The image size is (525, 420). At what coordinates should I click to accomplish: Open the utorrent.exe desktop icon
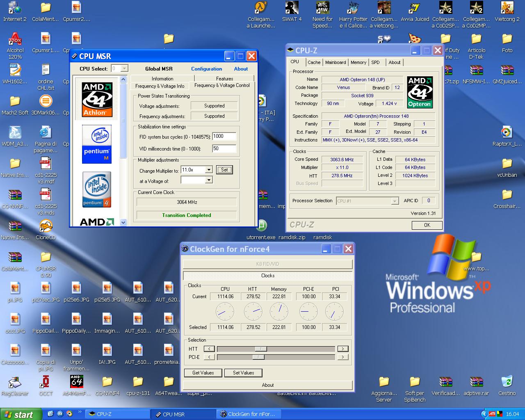261,230
